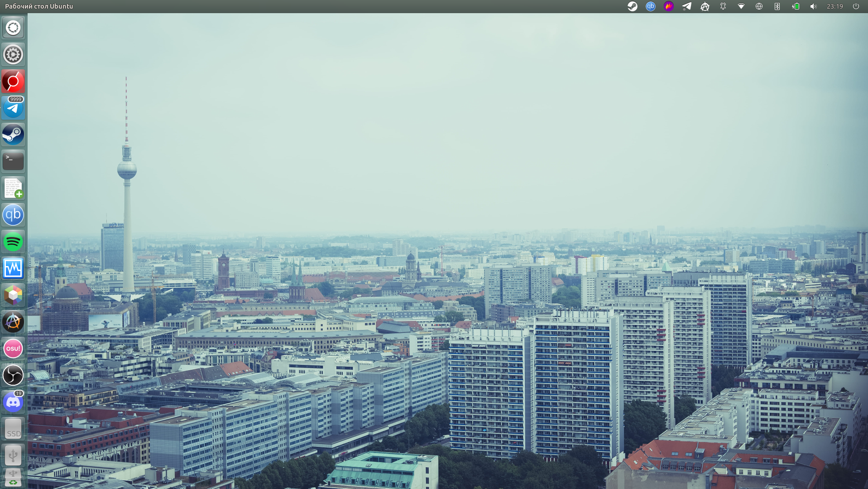Open the anarchy-symbol app in the launcher
Image resolution: width=868 pixels, height=489 pixels.
tap(13, 322)
